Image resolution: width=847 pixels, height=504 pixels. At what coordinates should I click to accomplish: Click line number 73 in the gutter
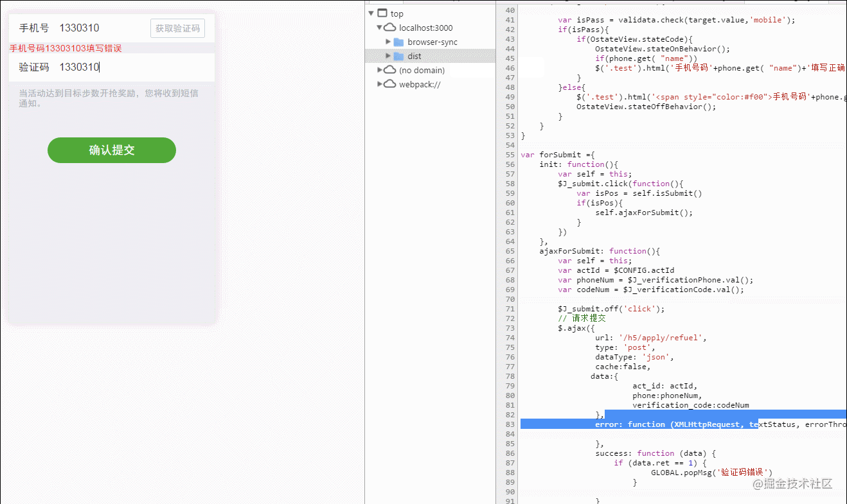[x=510, y=328]
